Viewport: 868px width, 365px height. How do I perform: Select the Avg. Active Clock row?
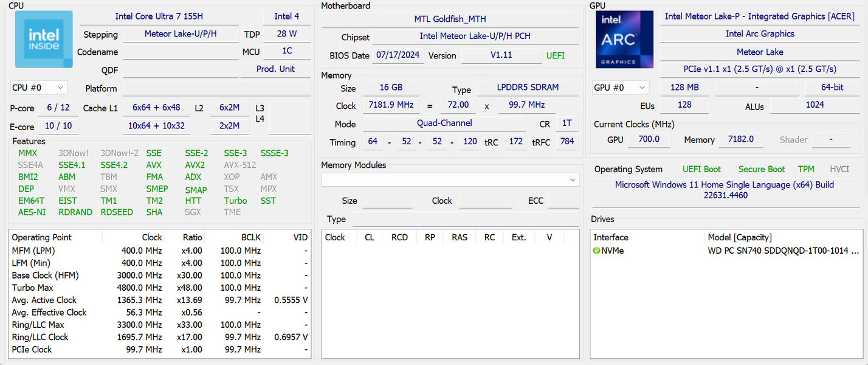tap(160, 300)
